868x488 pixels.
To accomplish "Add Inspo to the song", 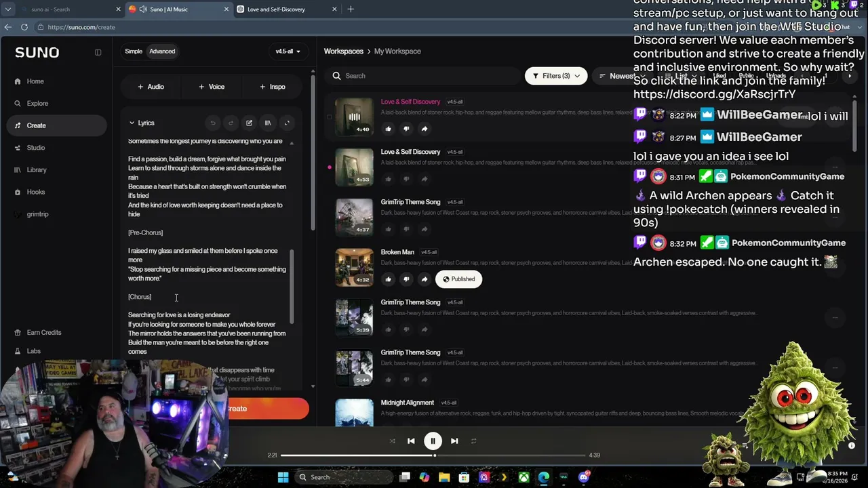I will click(x=273, y=87).
